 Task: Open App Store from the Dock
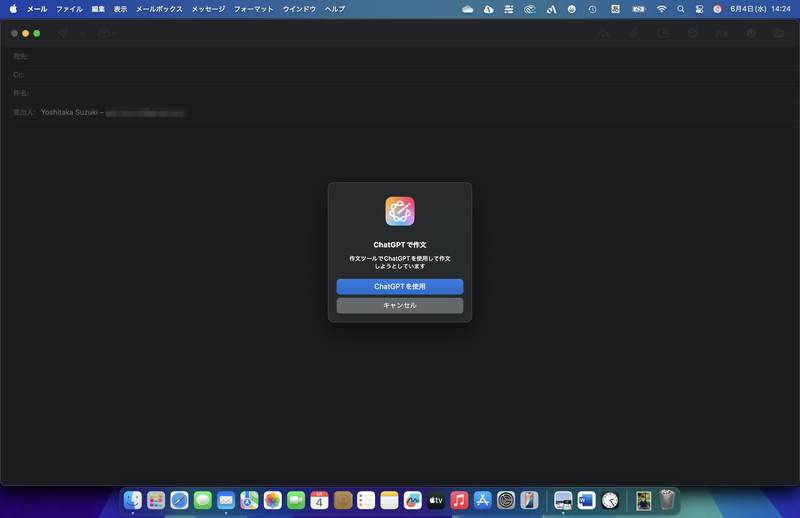point(482,500)
